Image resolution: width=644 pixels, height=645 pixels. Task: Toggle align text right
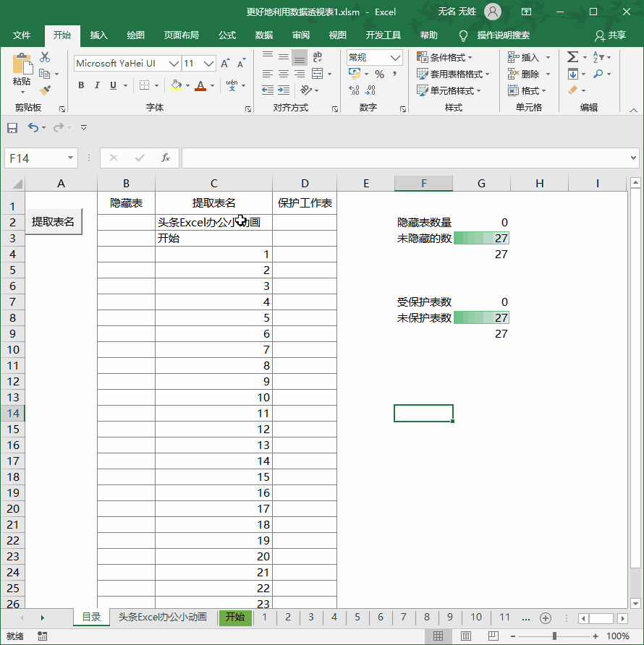point(300,74)
